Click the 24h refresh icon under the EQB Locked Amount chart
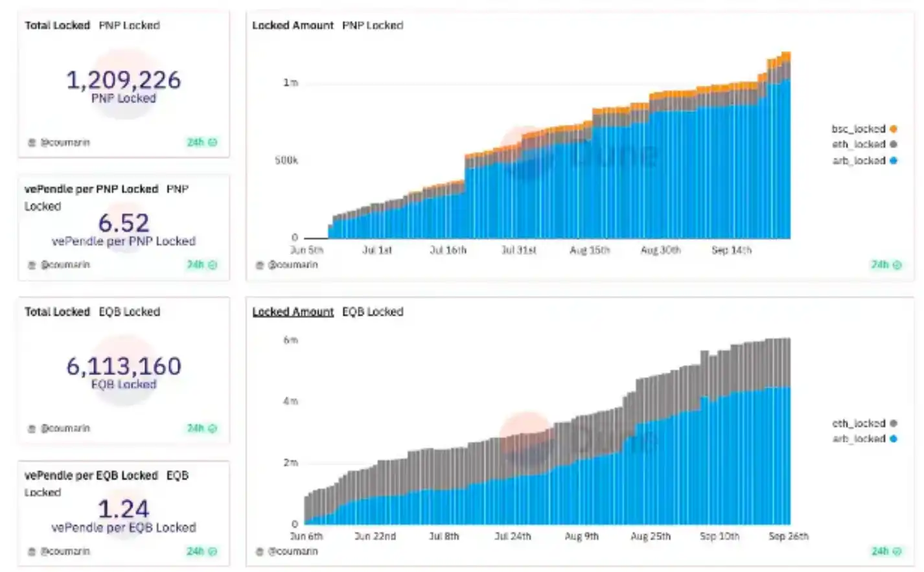Screen dimensions: 924x572 point(897,552)
